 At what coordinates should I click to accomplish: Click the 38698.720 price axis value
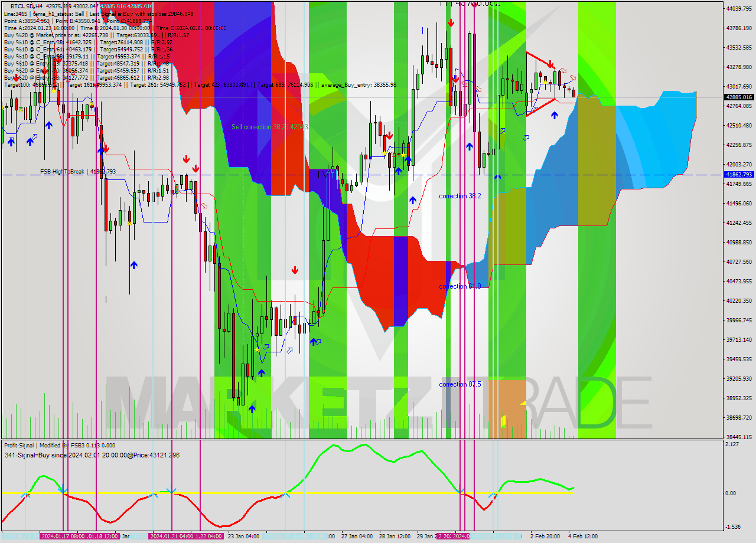[x=739, y=417]
